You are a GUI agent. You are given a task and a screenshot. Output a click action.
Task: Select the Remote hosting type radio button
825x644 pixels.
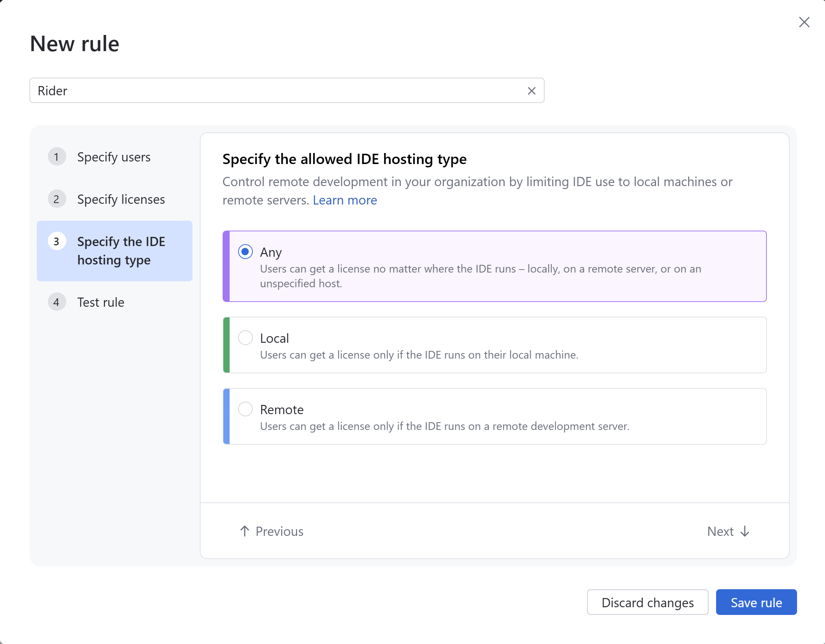tap(245, 409)
